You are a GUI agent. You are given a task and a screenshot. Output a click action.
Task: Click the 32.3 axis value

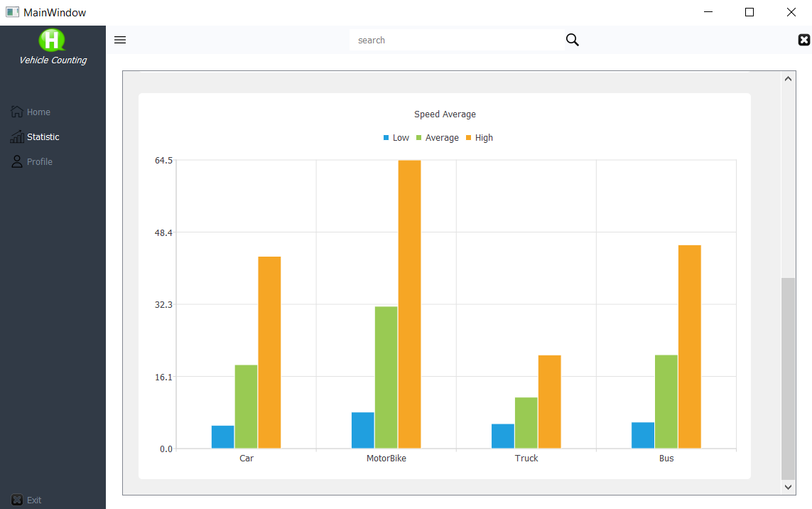163,305
